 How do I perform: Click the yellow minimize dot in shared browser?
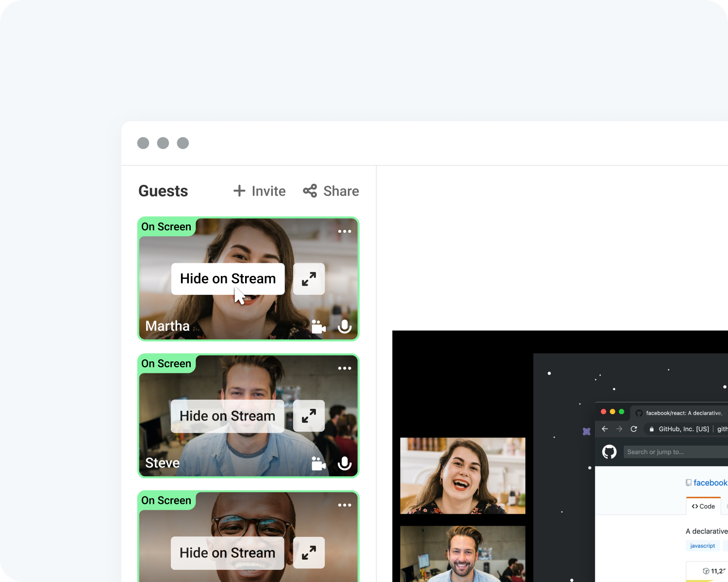(612, 412)
